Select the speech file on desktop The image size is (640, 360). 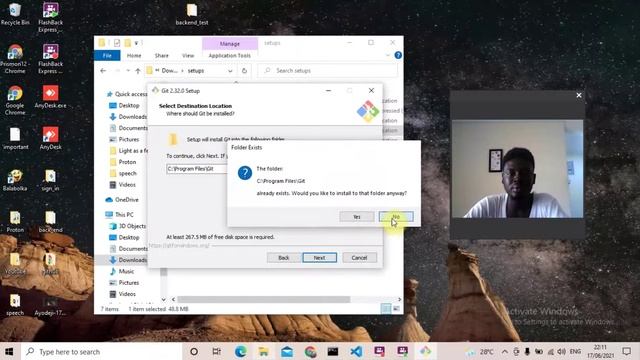coord(15,305)
